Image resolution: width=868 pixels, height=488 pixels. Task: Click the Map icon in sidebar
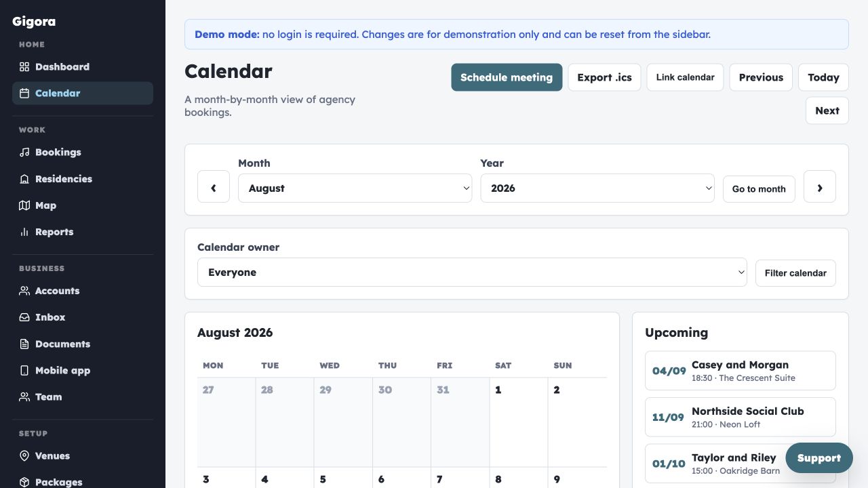[x=24, y=205]
